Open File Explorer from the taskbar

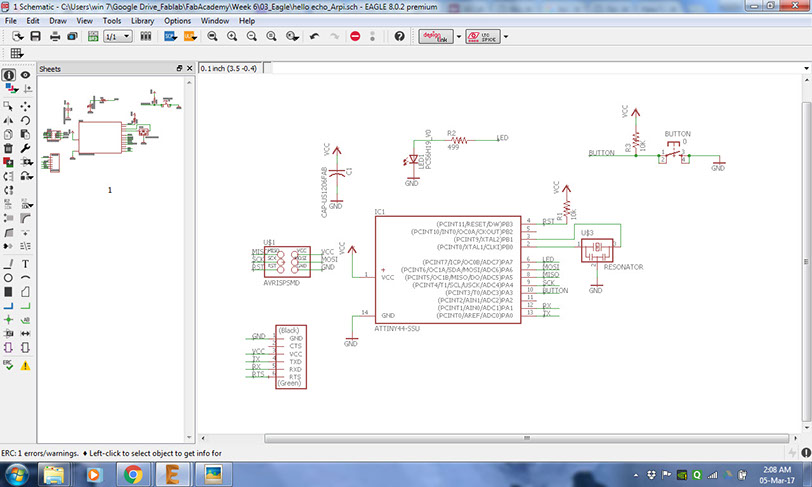point(54,475)
